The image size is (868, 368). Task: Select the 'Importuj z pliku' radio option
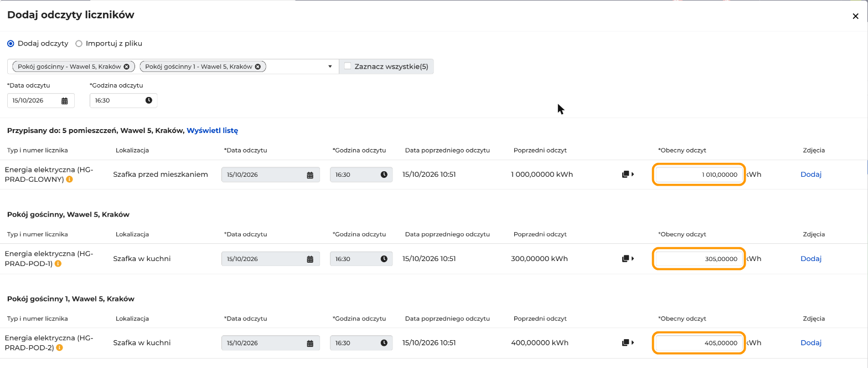79,43
